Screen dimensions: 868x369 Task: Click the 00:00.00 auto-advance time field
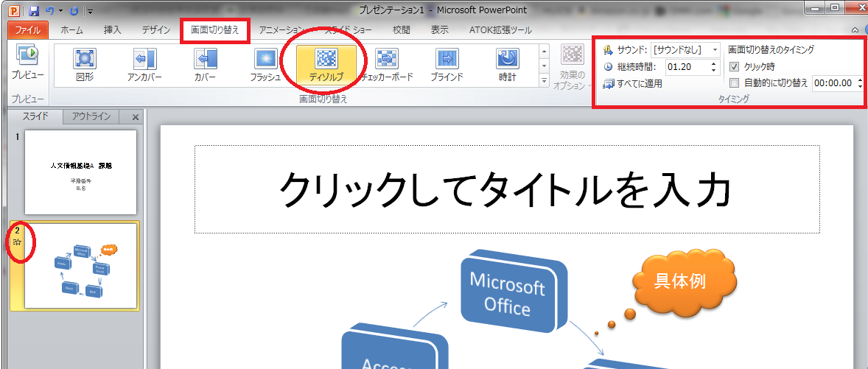pyautogui.click(x=833, y=83)
